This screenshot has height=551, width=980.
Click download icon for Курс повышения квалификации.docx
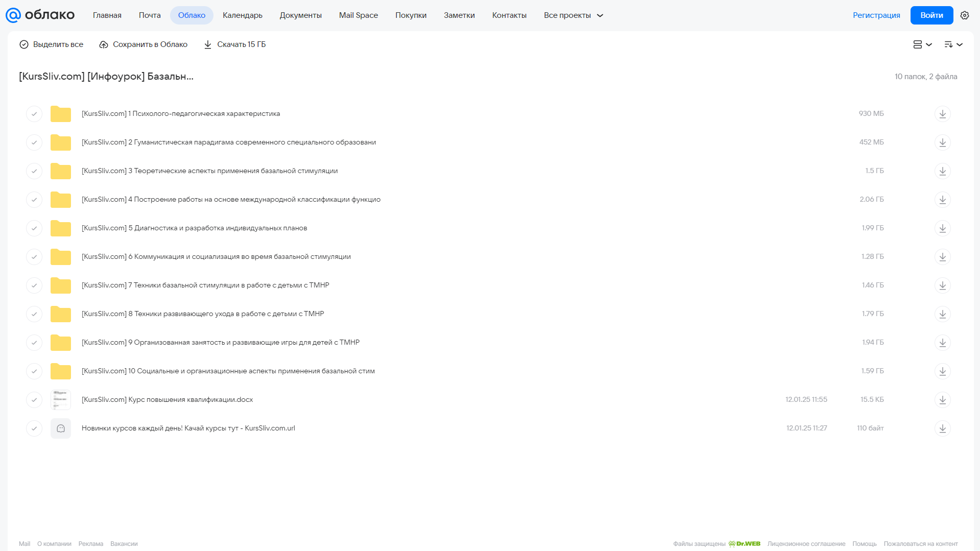pyautogui.click(x=943, y=400)
